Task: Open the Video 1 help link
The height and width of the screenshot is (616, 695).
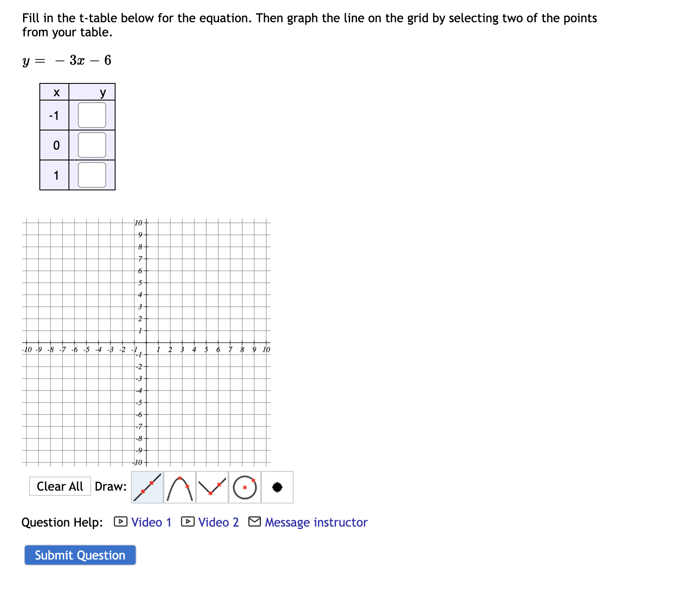Action: point(151,522)
